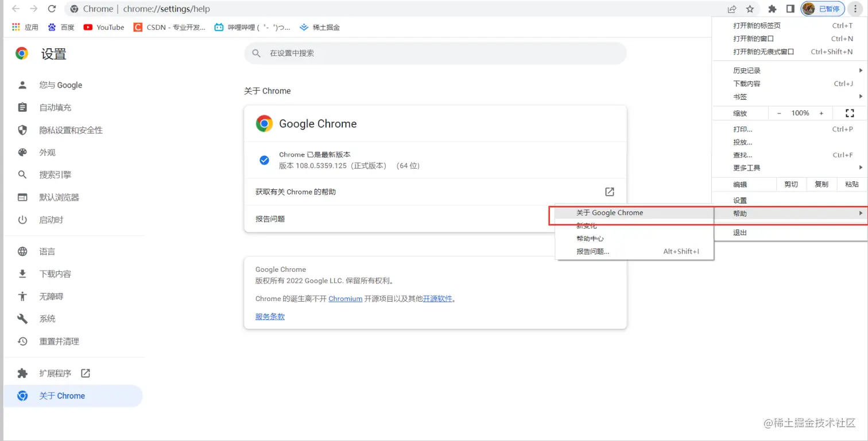Screen dimensions: 868x441
Task: Expand the 历史记录 submenu
Action: 789,71
